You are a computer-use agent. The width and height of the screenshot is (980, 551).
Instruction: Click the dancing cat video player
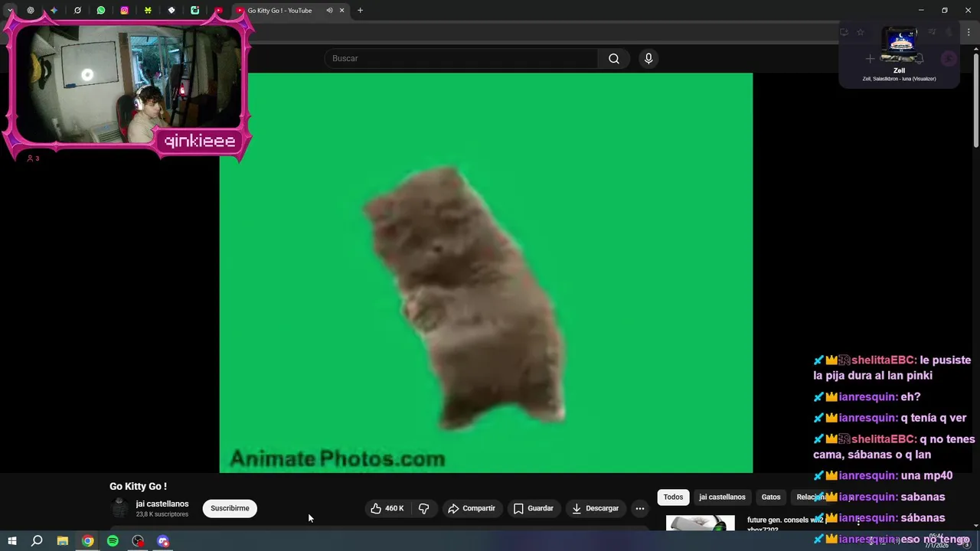pos(486,273)
